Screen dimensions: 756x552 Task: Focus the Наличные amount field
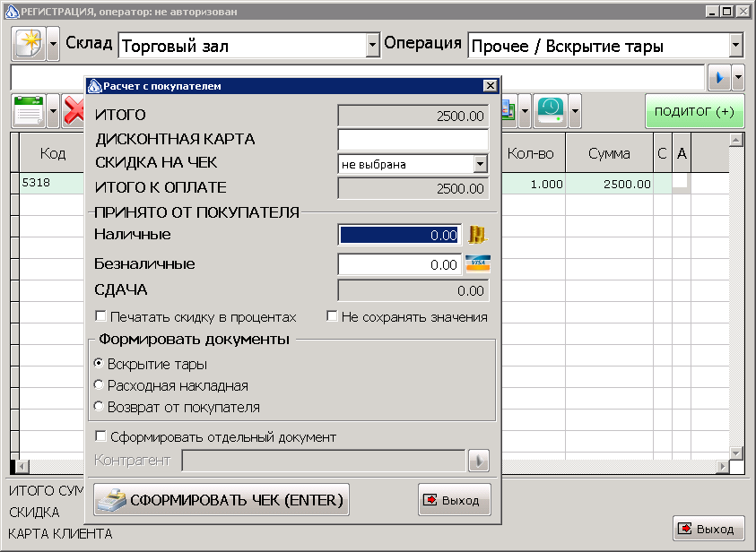click(x=399, y=235)
